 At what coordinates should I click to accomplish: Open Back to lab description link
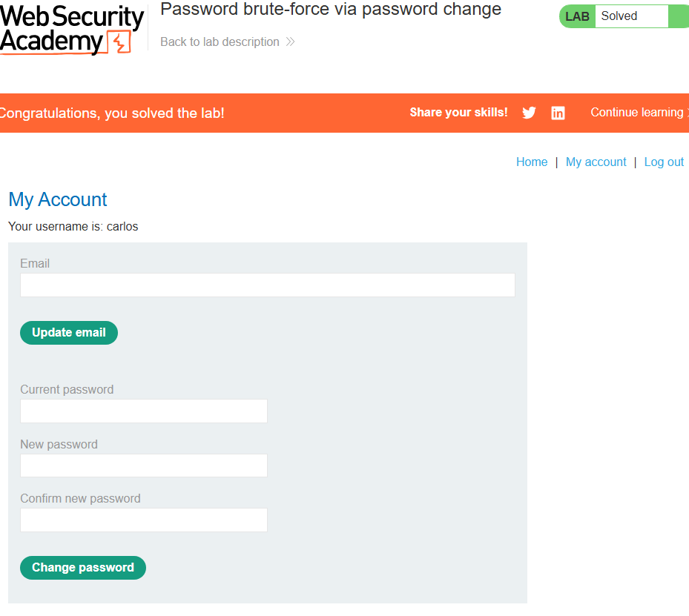(x=220, y=42)
